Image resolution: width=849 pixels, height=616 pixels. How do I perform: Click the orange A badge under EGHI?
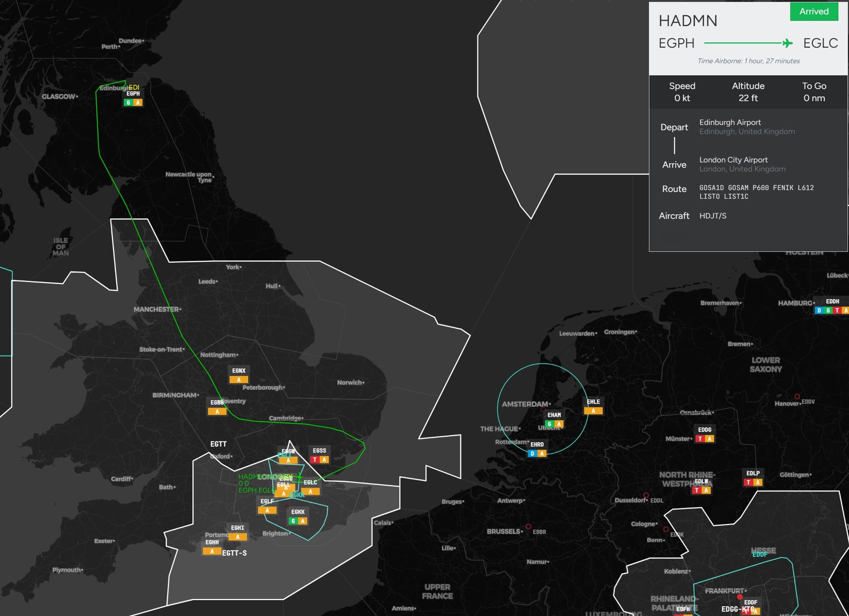pos(237,537)
